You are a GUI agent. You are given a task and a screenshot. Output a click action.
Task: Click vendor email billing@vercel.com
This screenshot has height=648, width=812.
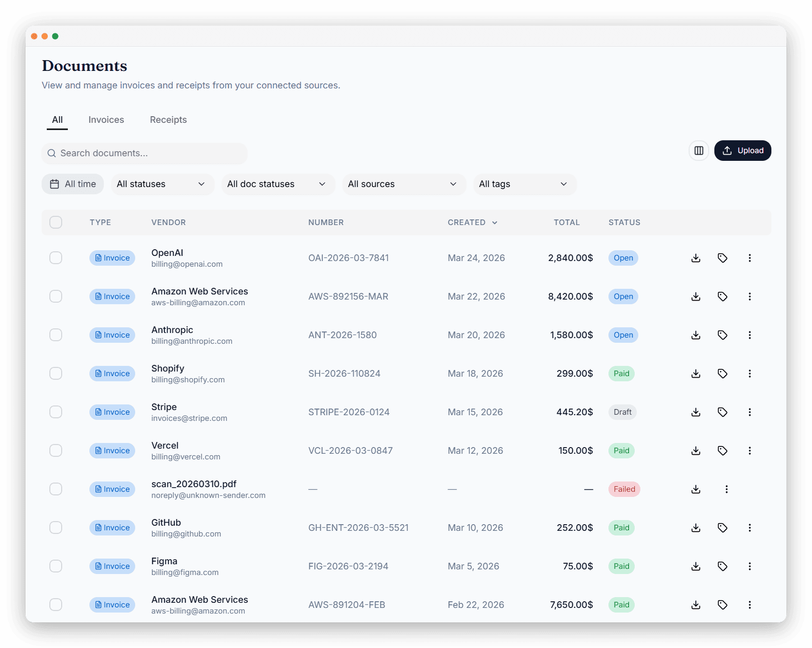[186, 457]
